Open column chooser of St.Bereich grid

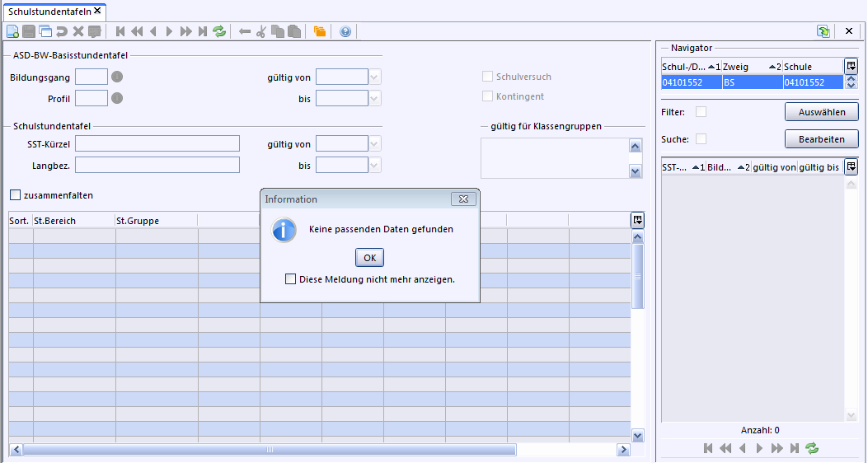[637, 220]
